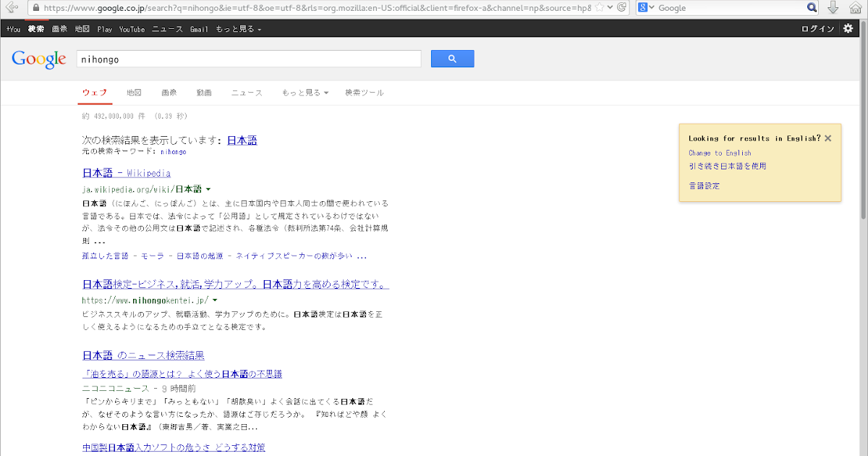Screen dimensions: 868x456
Task: Open the browser home page icon
Action: 855,7
